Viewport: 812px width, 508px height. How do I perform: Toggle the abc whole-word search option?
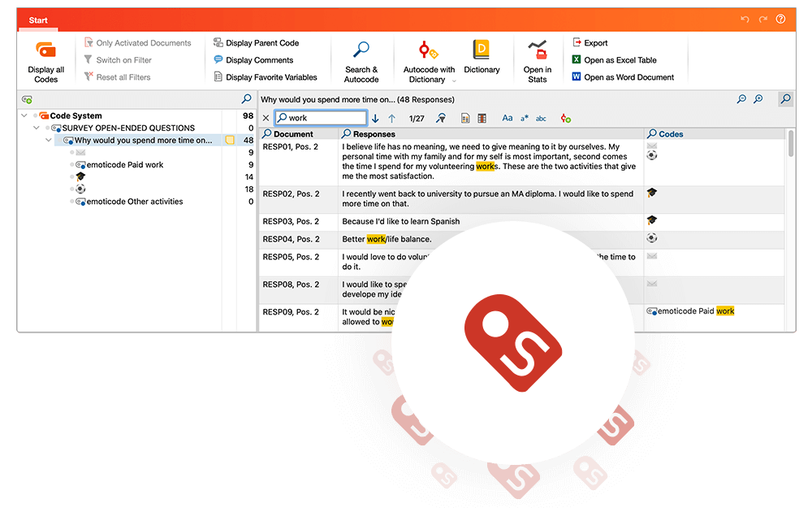tap(541, 119)
